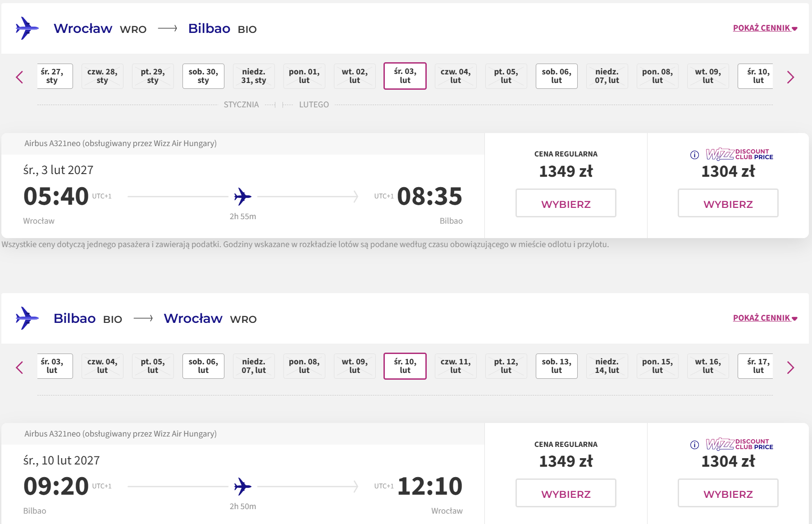Choose return date sob. 13, lut
Screen dimensions: 812x524
pos(557,366)
